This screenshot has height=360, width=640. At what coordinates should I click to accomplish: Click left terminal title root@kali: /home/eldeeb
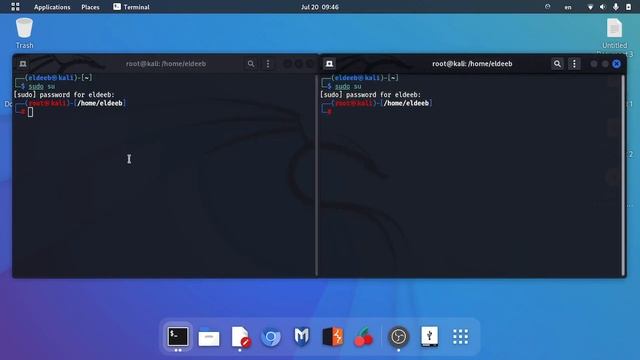coord(166,64)
